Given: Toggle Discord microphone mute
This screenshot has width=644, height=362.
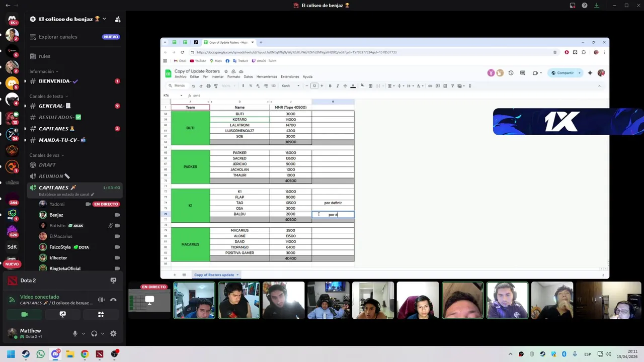Looking at the screenshot, I should [x=75, y=333].
